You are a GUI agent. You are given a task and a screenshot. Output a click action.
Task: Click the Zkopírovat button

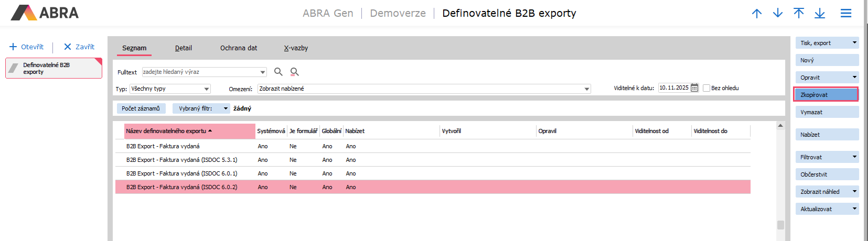826,95
